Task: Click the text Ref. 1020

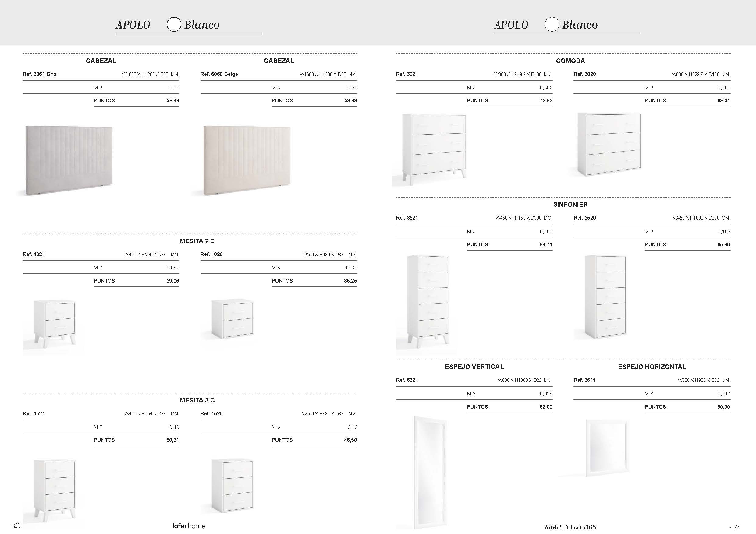Action: [211, 254]
